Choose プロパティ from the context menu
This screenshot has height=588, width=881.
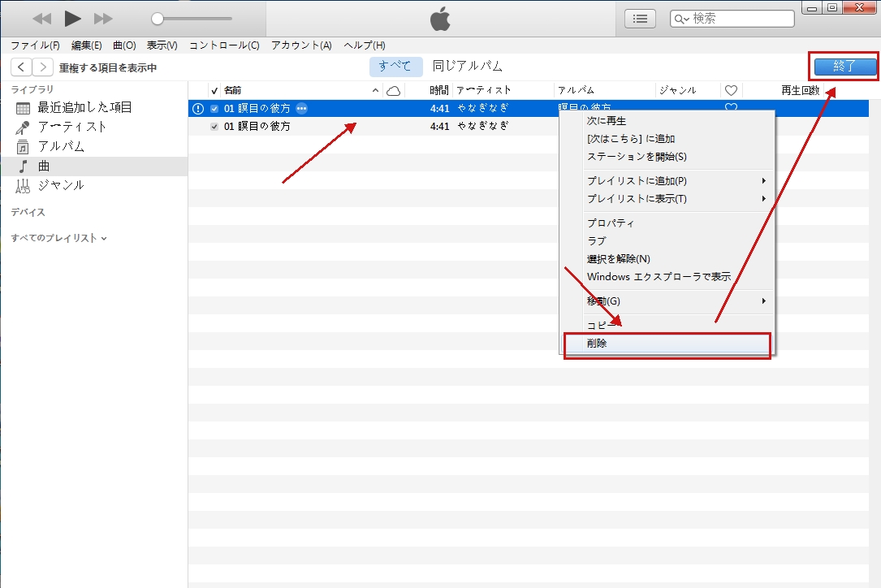point(611,223)
